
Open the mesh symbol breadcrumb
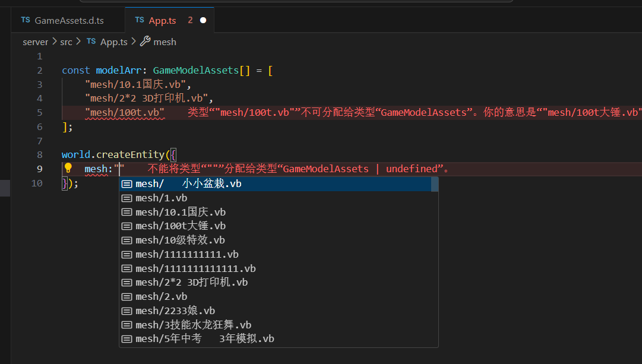(165, 42)
